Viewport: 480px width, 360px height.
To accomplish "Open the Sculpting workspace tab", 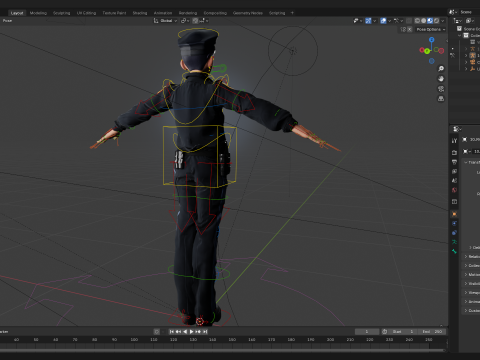I will point(62,13).
